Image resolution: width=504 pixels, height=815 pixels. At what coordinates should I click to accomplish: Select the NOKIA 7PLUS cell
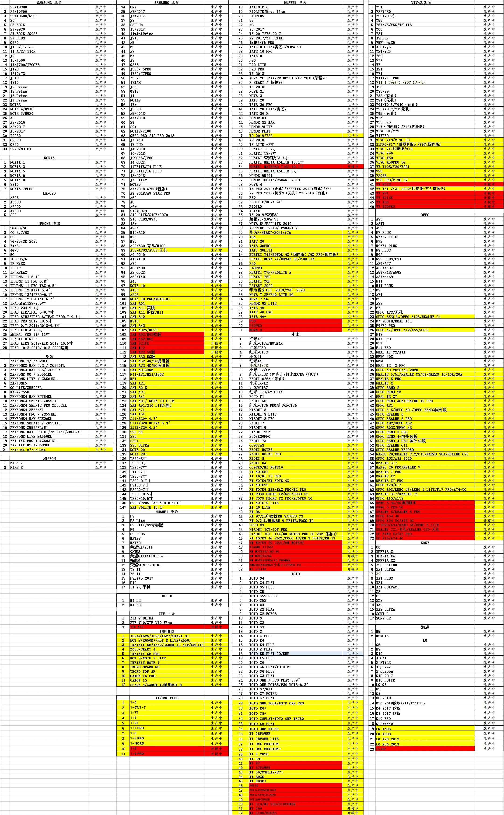[49, 189]
